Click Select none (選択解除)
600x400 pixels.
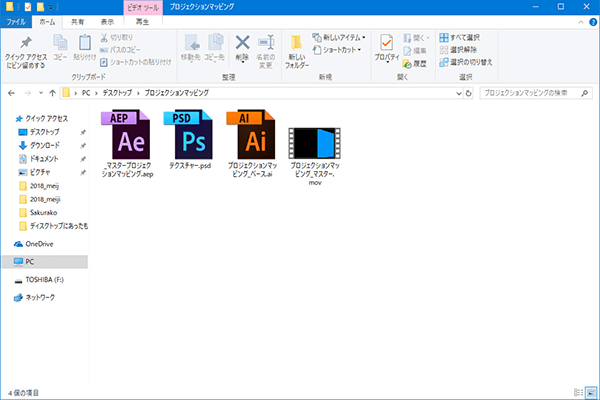pyautogui.click(x=458, y=50)
